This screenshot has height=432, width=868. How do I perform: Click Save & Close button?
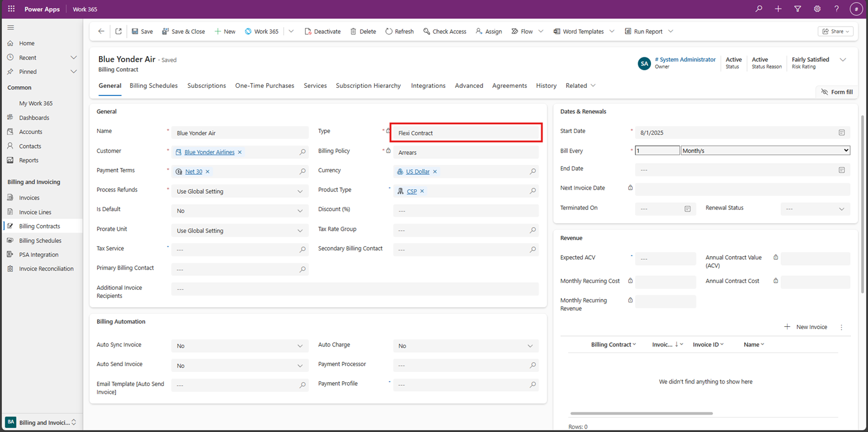pos(183,31)
